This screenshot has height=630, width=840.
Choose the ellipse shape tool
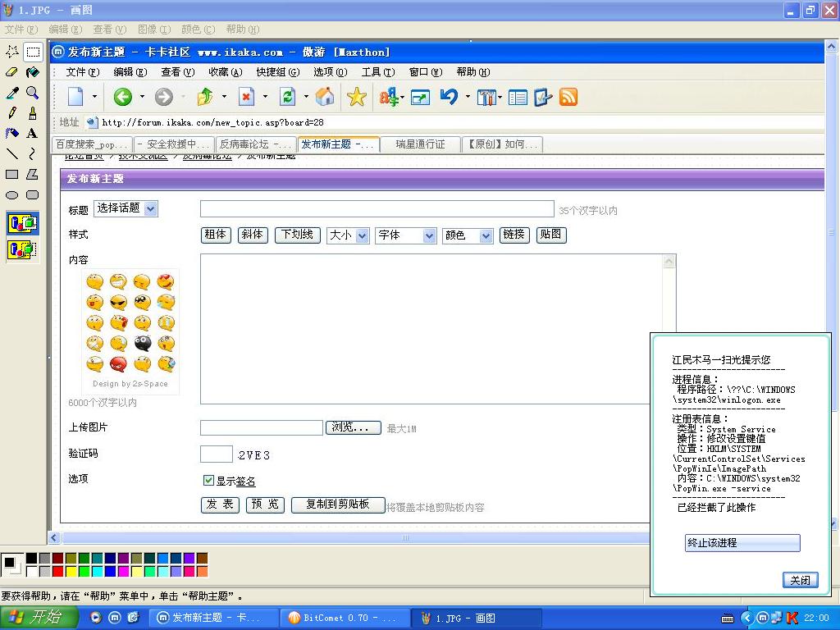11,195
